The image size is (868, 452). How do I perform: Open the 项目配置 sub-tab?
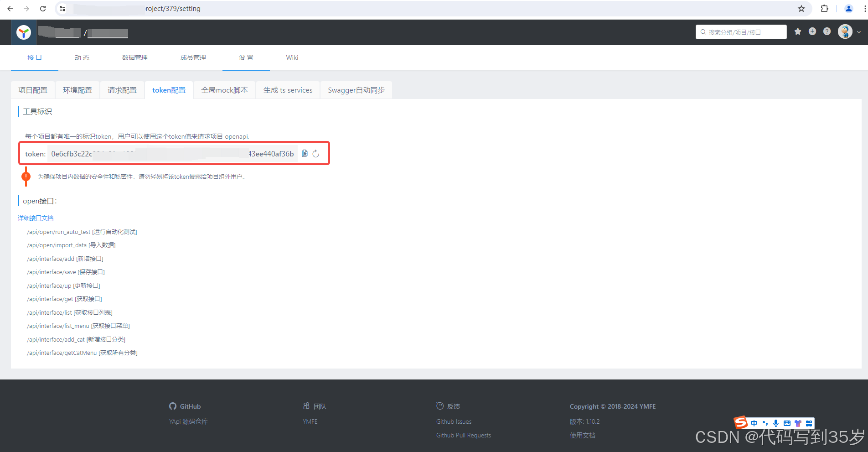tap(33, 90)
